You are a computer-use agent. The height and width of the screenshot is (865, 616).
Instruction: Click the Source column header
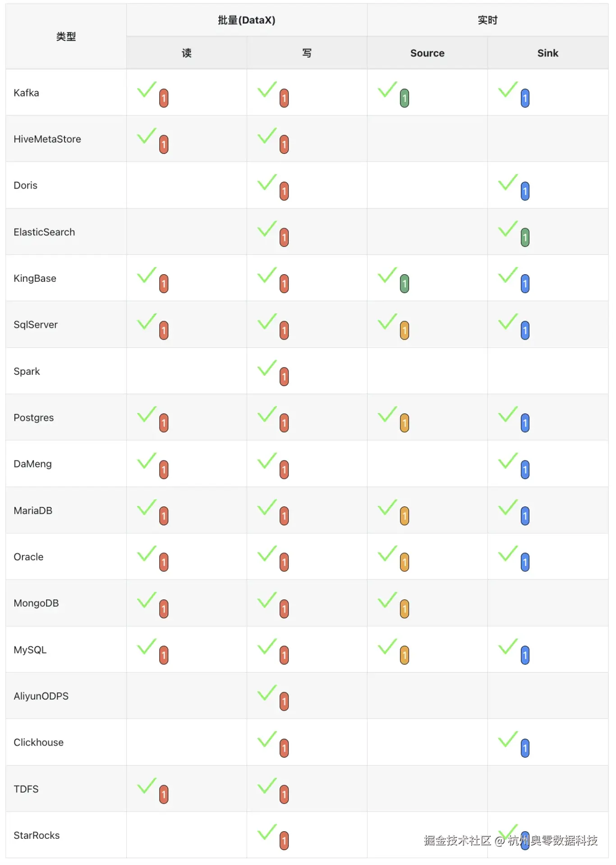point(427,53)
